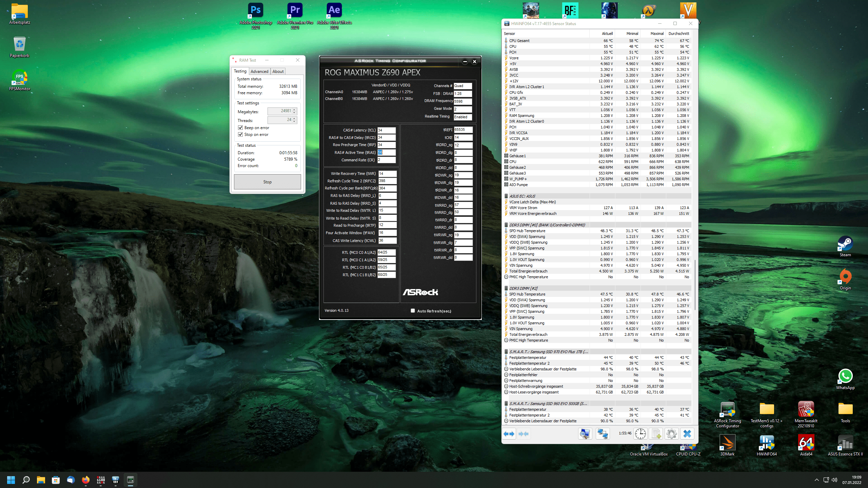Select the AIO Pumpe fan row
The width and height of the screenshot is (868, 488).
(x=597, y=185)
